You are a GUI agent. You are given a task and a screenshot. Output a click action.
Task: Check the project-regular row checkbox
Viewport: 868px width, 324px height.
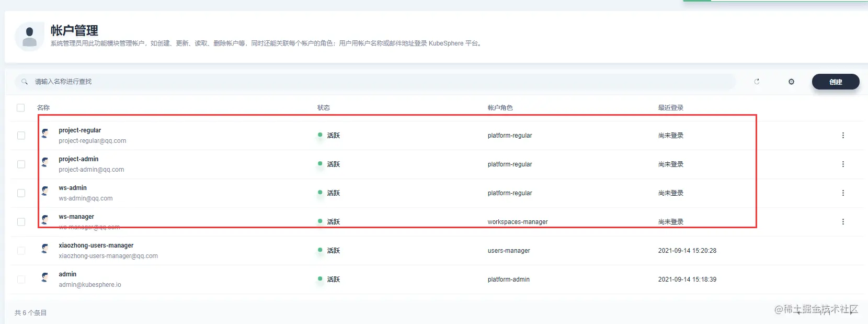21,136
